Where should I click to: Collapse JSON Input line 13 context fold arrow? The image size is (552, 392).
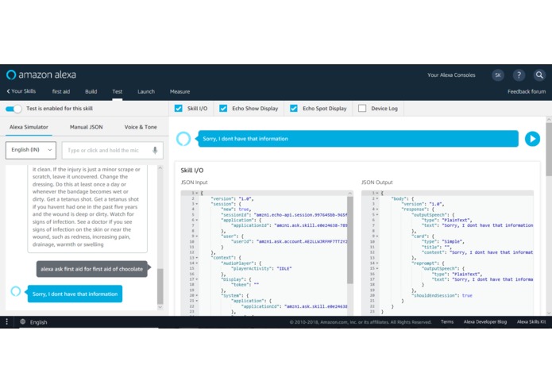tap(197, 258)
